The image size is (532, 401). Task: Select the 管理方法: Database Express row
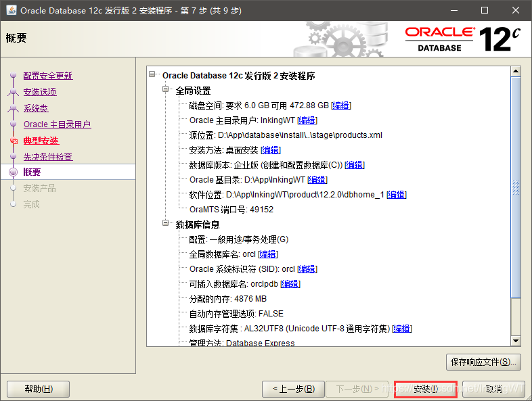pyautogui.click(x=242, y=343)
